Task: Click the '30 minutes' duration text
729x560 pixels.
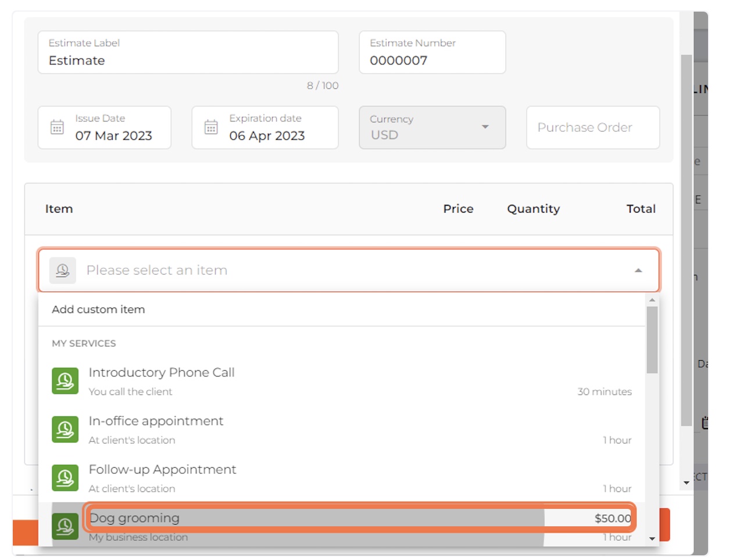Action: click(605, 392)
